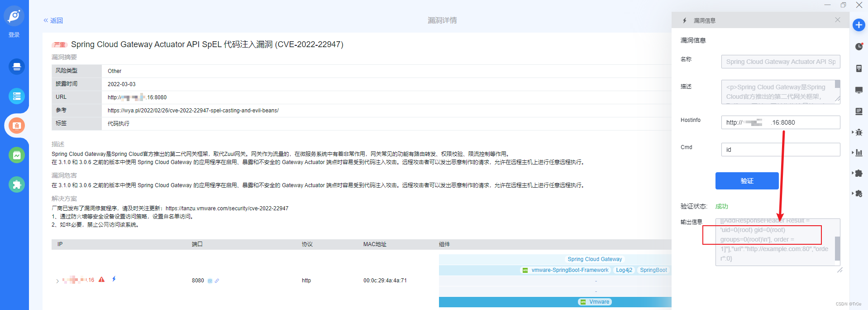Click the MAC地址 column header
This screenshot has width=868, height=310.
375,244
